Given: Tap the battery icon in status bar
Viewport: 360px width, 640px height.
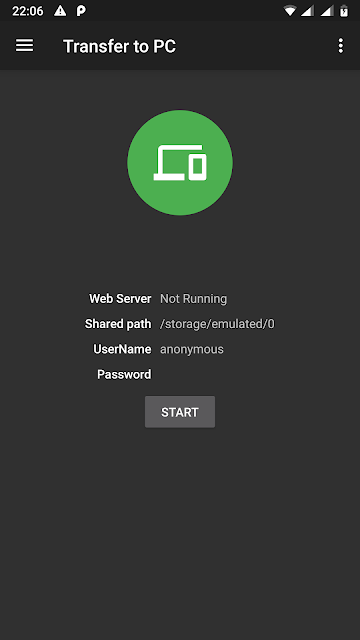Looking at the screenshot, I should point(344,11).
